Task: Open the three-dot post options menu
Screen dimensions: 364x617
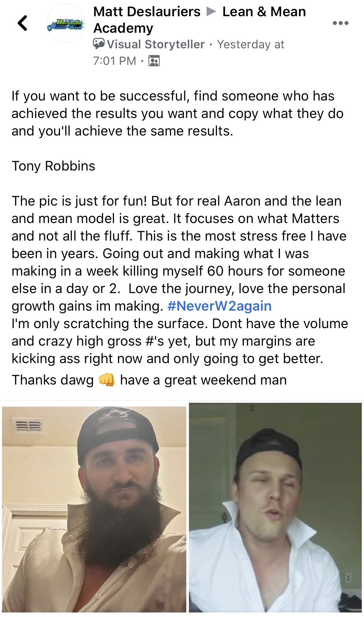Action: [x=340, y=23]
